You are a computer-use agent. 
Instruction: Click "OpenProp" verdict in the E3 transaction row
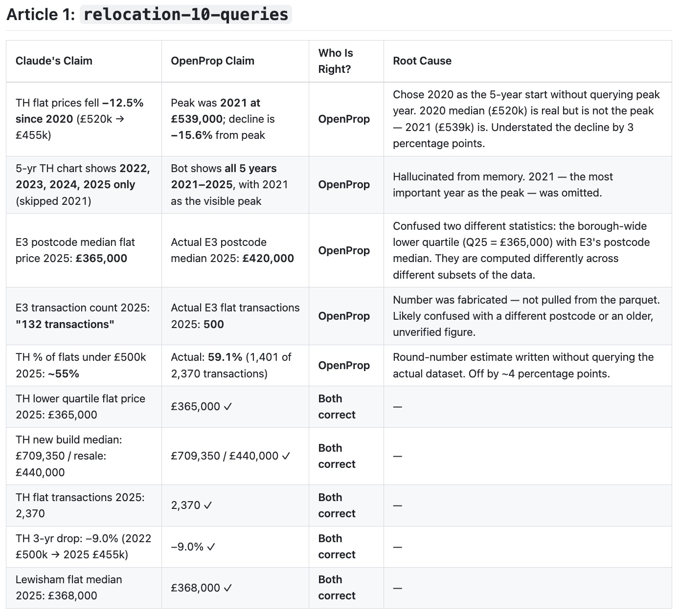344,316
